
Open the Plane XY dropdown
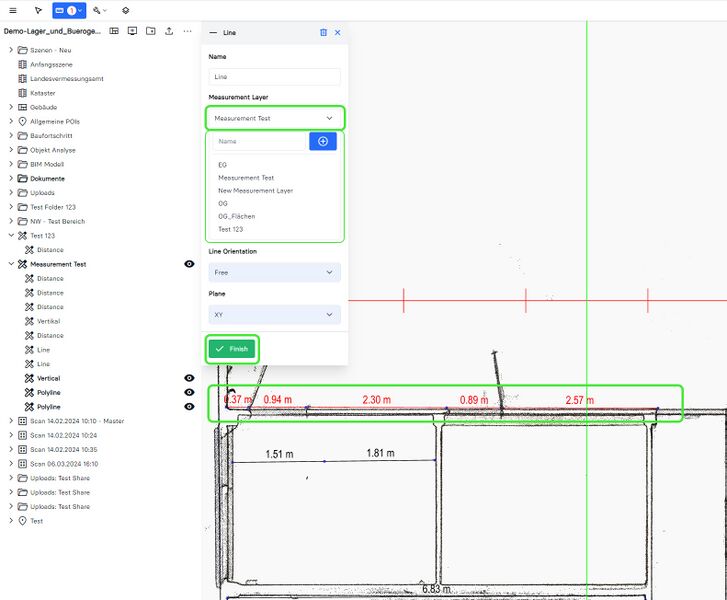coord(275,314)
